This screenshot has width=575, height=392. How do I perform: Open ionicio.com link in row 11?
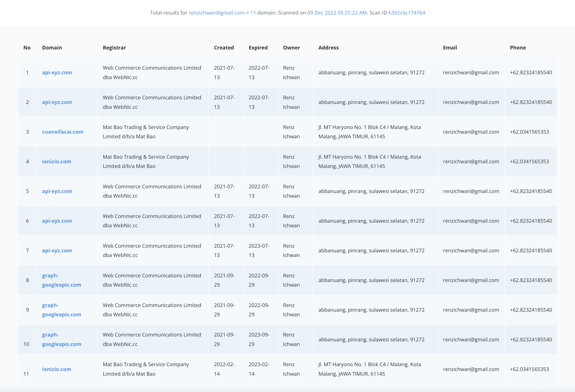[x=56, y=369]
